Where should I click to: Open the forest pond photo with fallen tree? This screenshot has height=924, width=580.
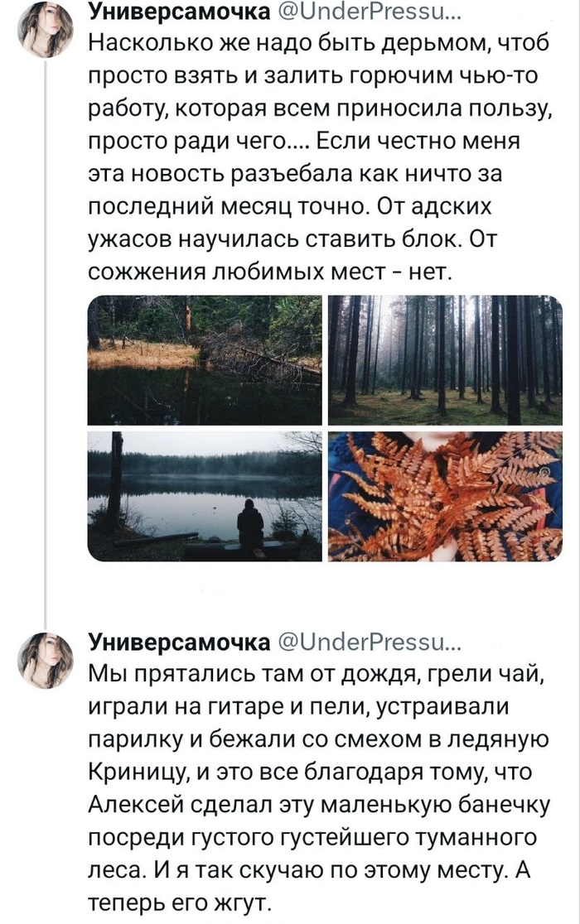204,360
